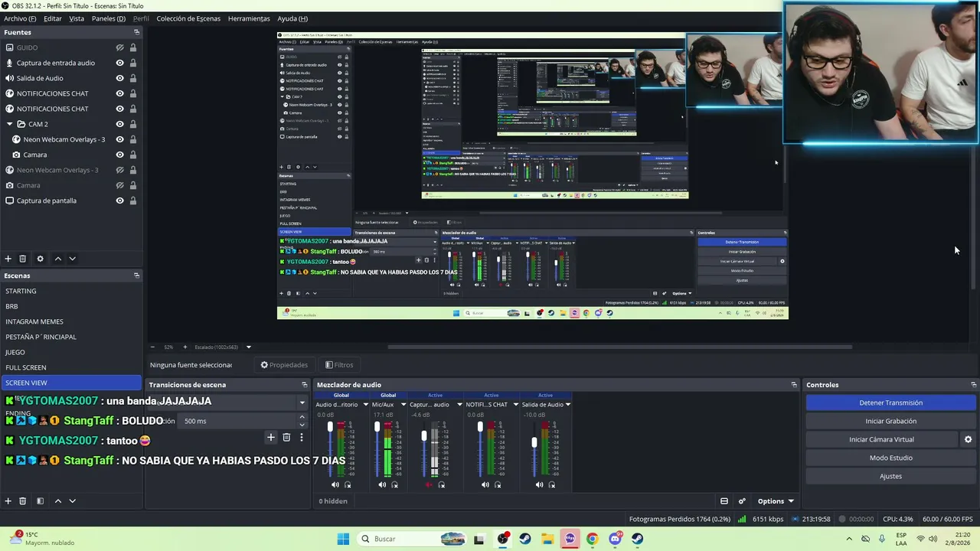The height and width of the screenshot is (551, 980).
Task: Show the greyed Neon Webcam Overlays - 3 source
Action: coord(120,170)
